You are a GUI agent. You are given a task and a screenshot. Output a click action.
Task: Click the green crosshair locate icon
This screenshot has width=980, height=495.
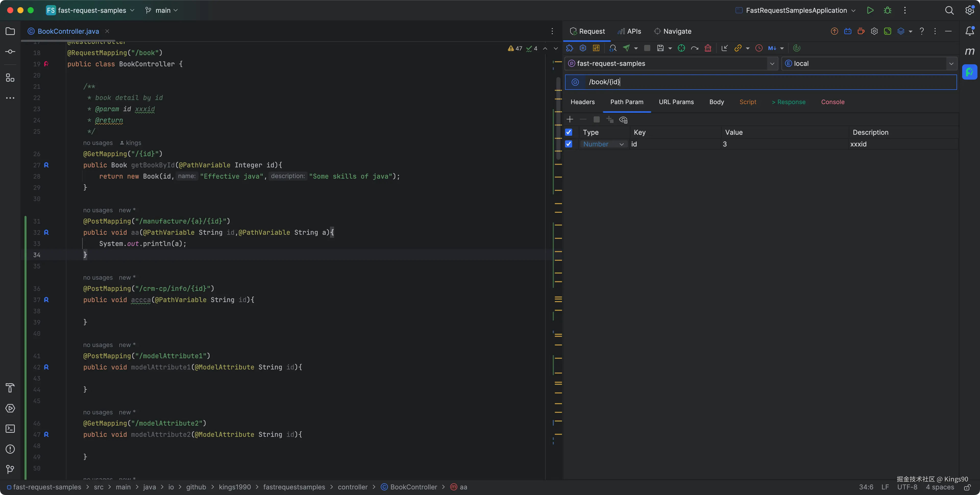[x=681, y=48]
